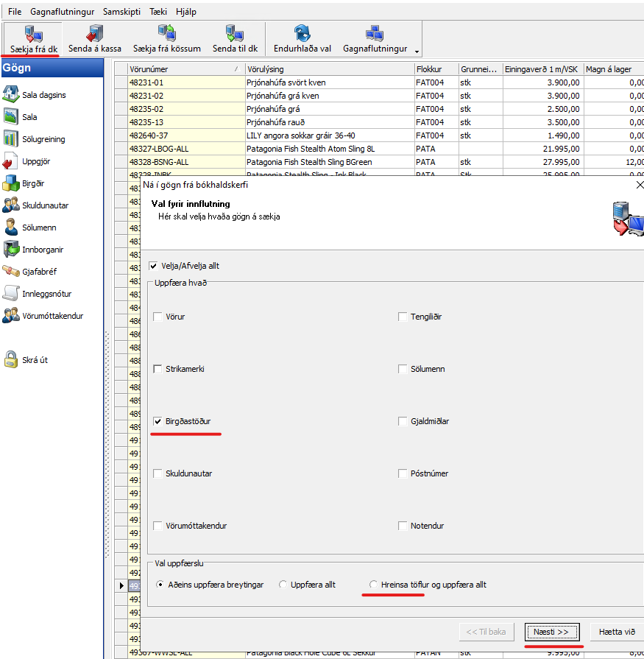This screenshot has width=644, height=659.
Task: Check the Gjaldmiðlar checkbox
Action: click(403, 421)
